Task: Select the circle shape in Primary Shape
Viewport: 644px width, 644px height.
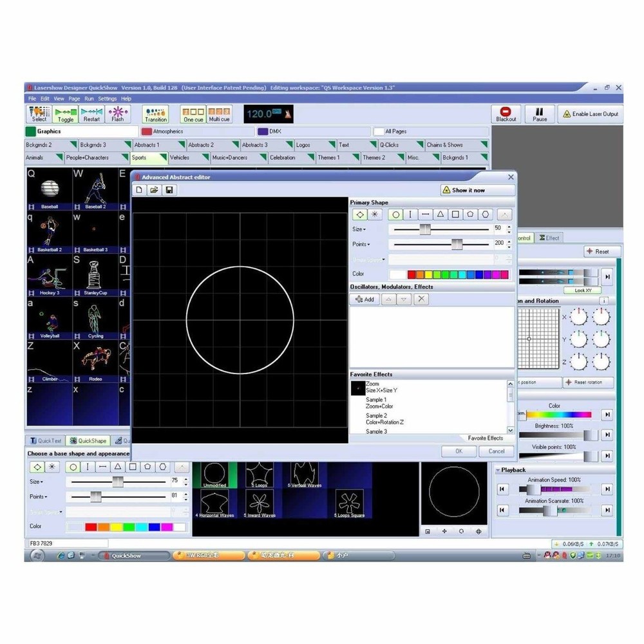Action: 396,214
